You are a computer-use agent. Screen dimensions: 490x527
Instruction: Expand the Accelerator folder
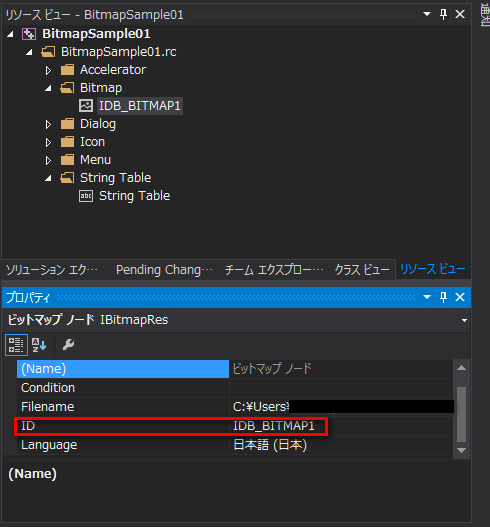pos(48,70)
